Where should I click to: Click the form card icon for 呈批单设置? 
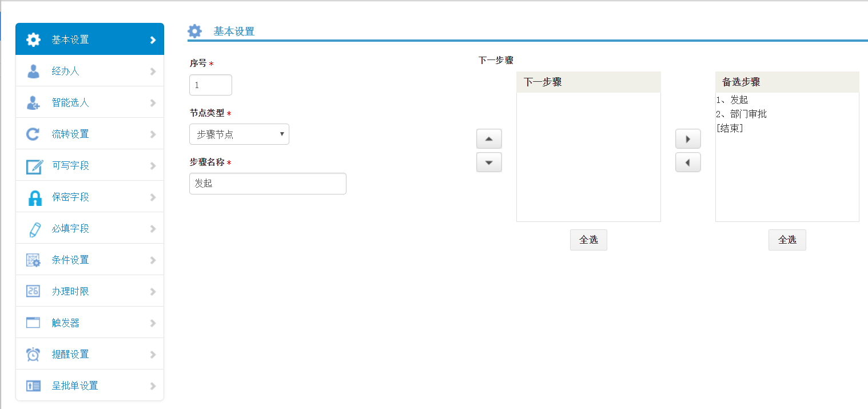(34, 386)
